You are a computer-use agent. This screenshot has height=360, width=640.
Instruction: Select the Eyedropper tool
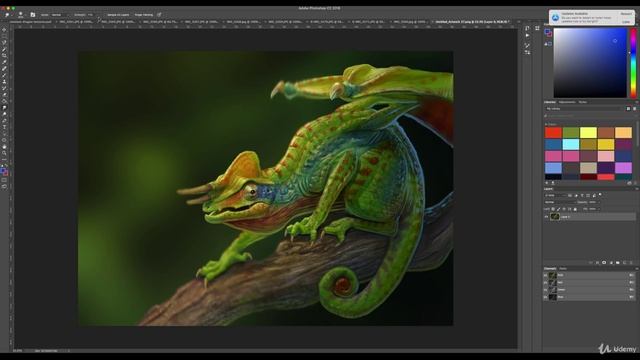(4, 62)
